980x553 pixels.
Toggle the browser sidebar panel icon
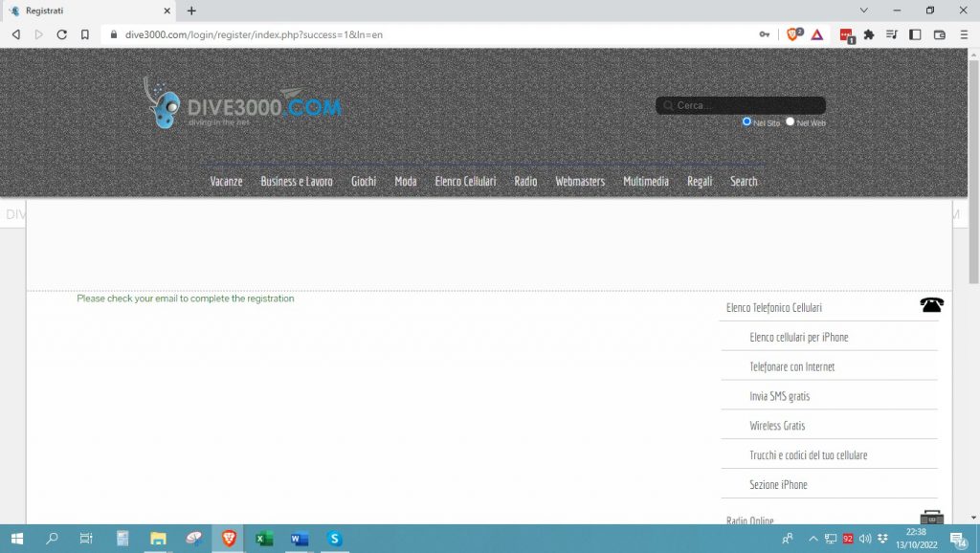coord(915,34)
